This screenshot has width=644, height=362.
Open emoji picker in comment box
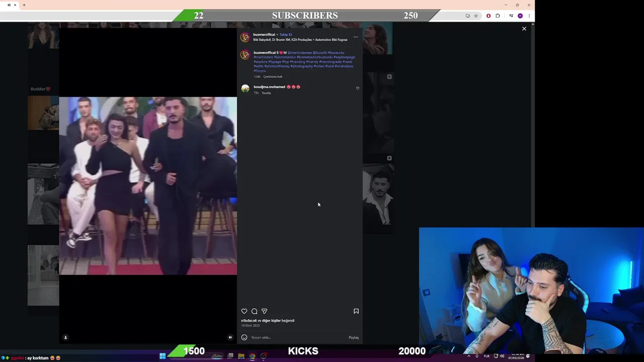tap(244, 337)
